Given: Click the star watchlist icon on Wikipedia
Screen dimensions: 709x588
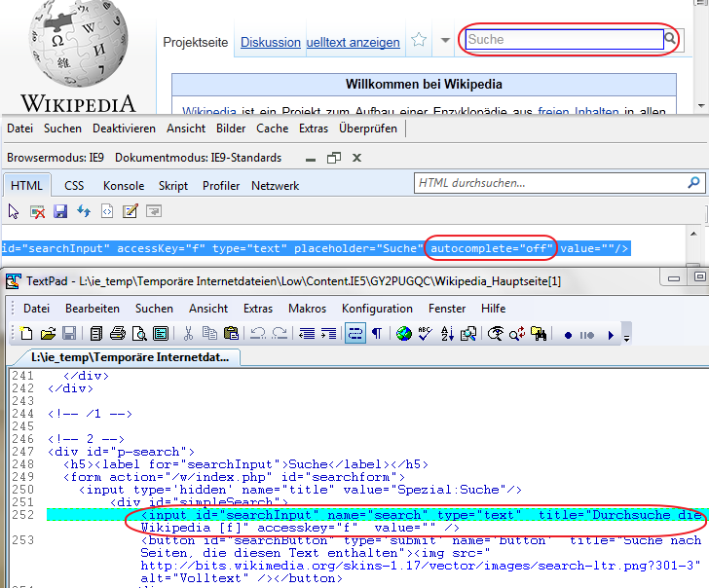Looking at the screenshot, I should [x=419, y=40].
